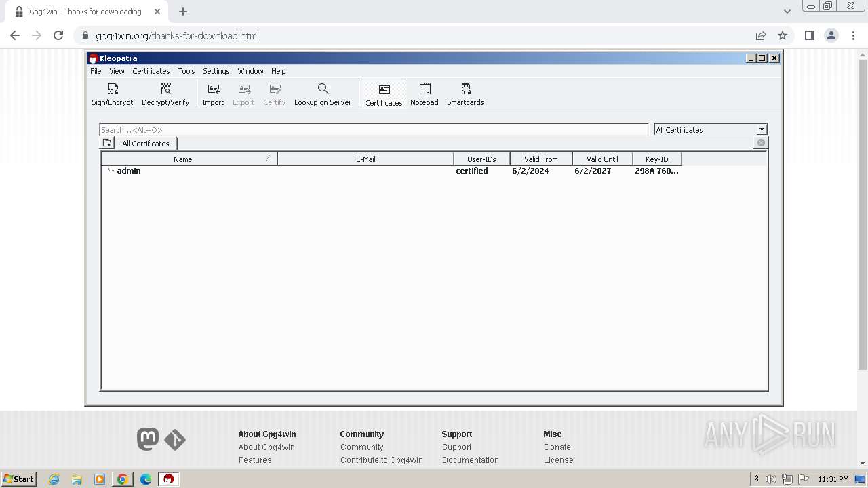Open the Tools menu
Viewport: 868px width, 488px height.
[x=186, y=71]
